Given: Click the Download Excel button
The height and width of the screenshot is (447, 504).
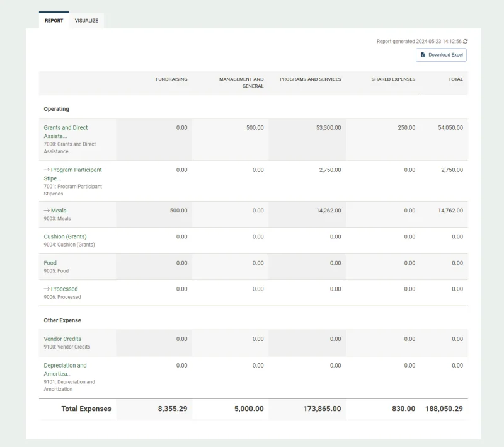Looking at the screenshot, I should (x=442, y=55).
